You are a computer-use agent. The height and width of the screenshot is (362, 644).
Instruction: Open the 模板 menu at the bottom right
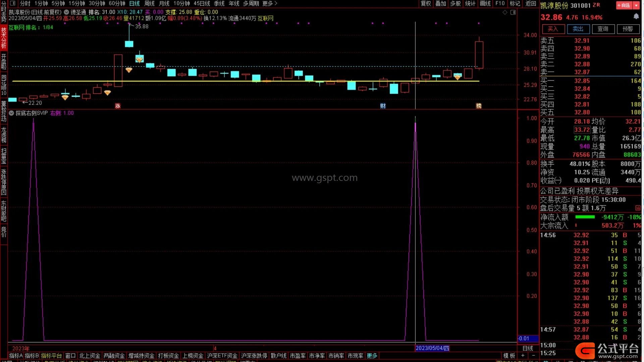click(x=509, y=356)
